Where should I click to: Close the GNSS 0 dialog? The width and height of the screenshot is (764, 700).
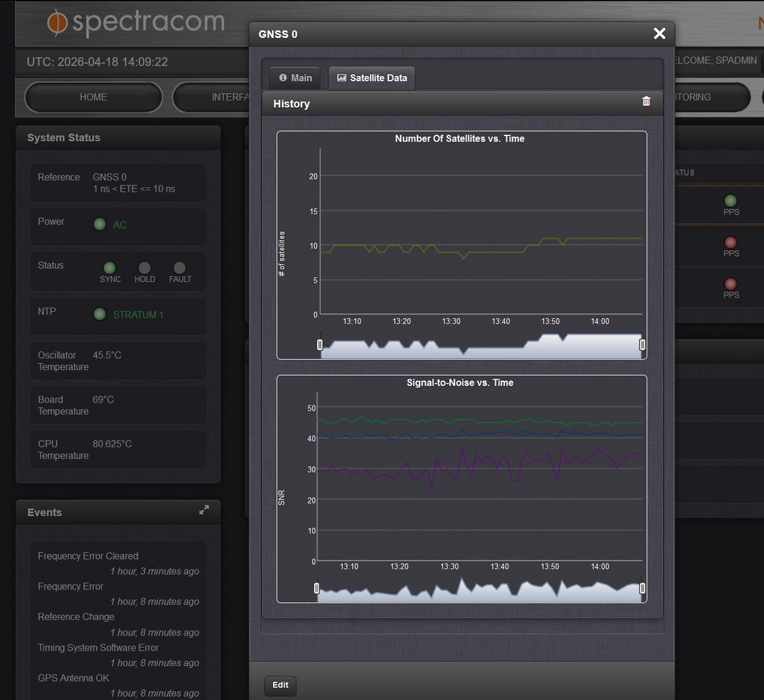point(659,33)
